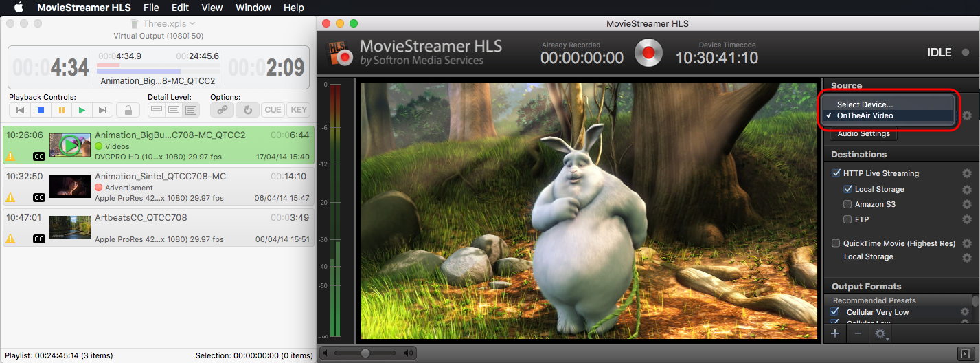The image size is (980, 363).
Task: Skip to previous item in Playback Controls
Action: pos(21,110)
